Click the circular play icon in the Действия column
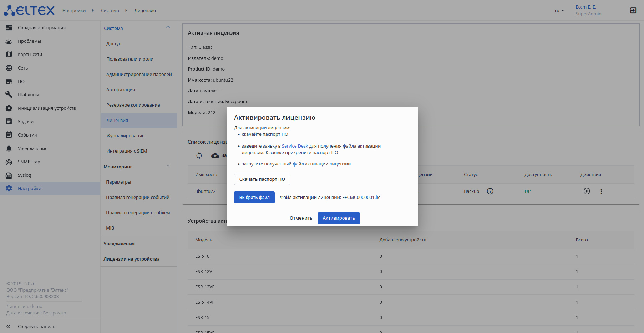The image size is (644, 333). [587, 191]
